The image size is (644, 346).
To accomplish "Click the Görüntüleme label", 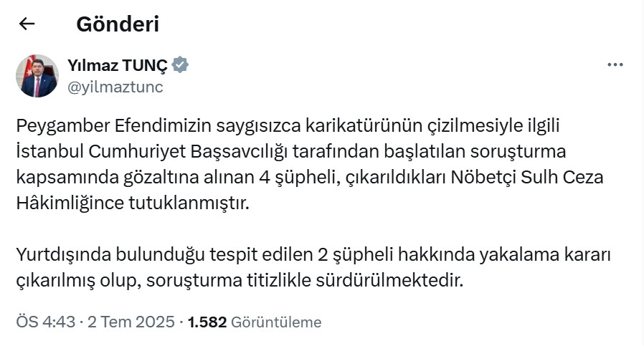I will (x=276, y=322).
